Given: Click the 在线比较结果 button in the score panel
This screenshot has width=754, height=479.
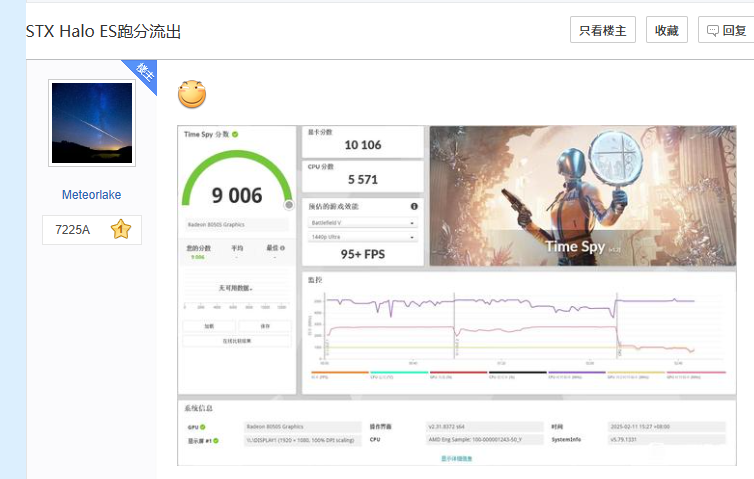Looking at the screenshot, I should point(237,341).
